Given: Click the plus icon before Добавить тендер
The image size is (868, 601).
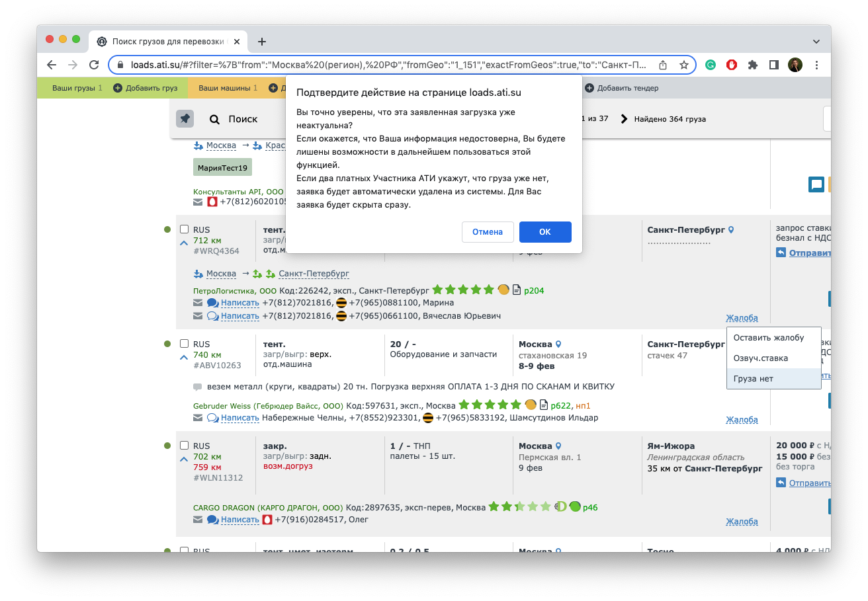Looking at the screenshot, I should (x=589, y=88).
